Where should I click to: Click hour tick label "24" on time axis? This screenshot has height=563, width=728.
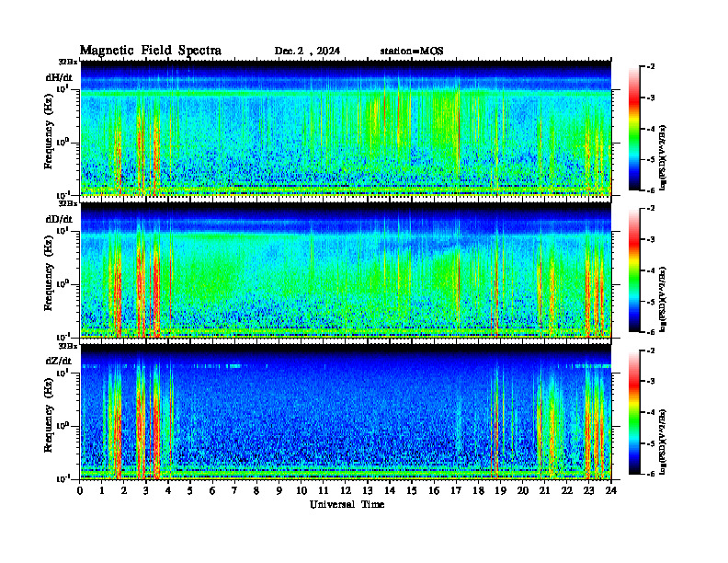coord(611,490)
